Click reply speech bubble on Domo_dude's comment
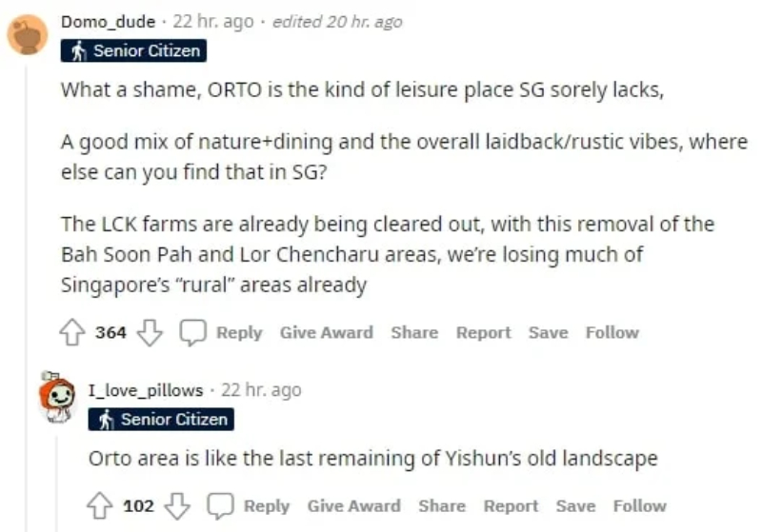The image size is (762, 532). click(x=193, y=333)
